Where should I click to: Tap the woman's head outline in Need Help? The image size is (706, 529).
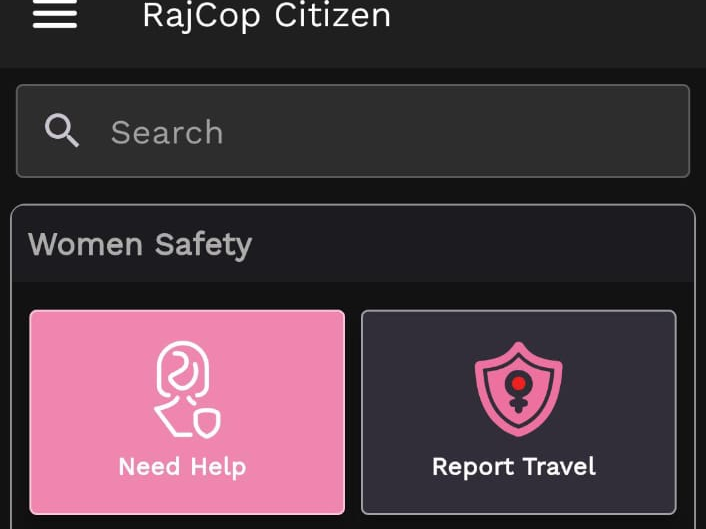(x=183, y=370)
